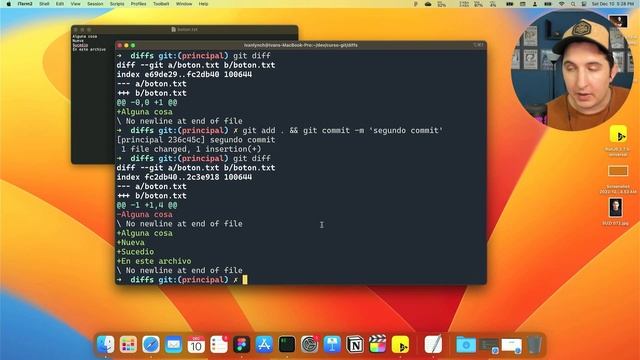Viewport: 640px width, 360px height.
Task: Select top desktop thumbnail in right corner
Action: click(618, 21)
